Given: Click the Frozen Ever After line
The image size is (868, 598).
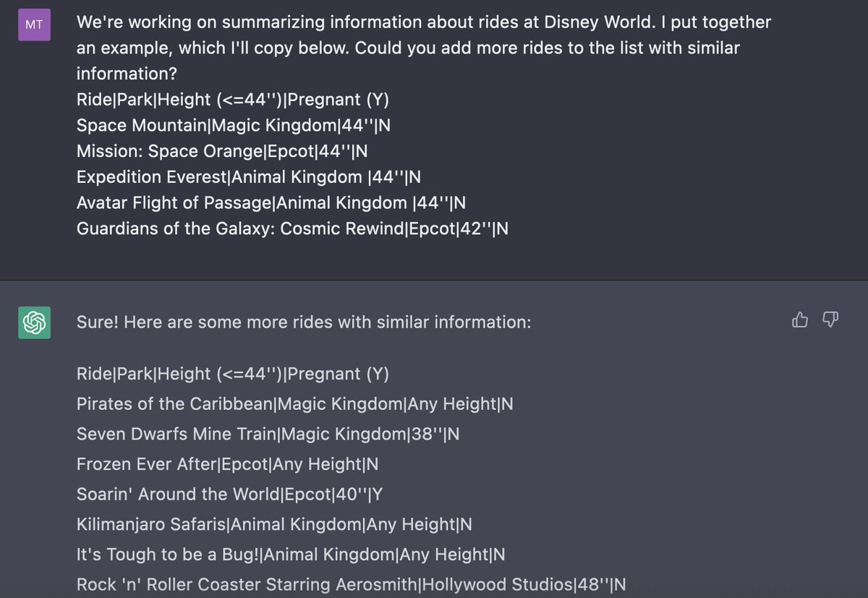Looking at the screenshot, I should [227, 464].
